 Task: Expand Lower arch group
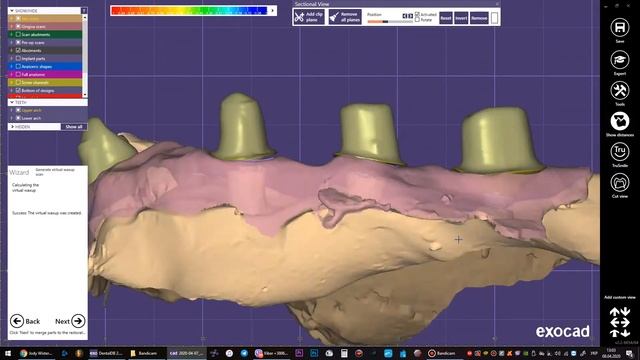[11, 118]
